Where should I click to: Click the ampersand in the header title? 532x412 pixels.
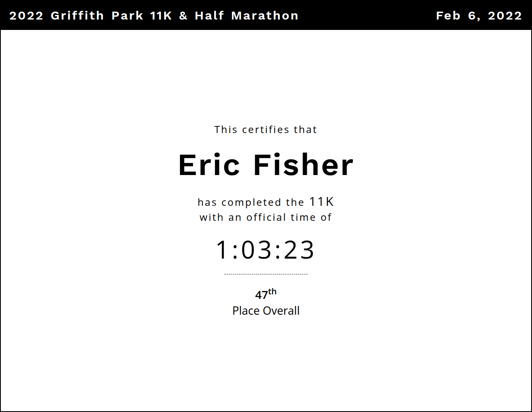tap(183, 16)
